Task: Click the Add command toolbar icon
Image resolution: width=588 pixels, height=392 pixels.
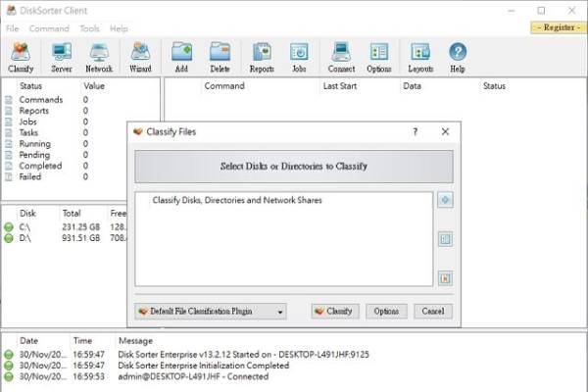Action: (x=181, y=57)
